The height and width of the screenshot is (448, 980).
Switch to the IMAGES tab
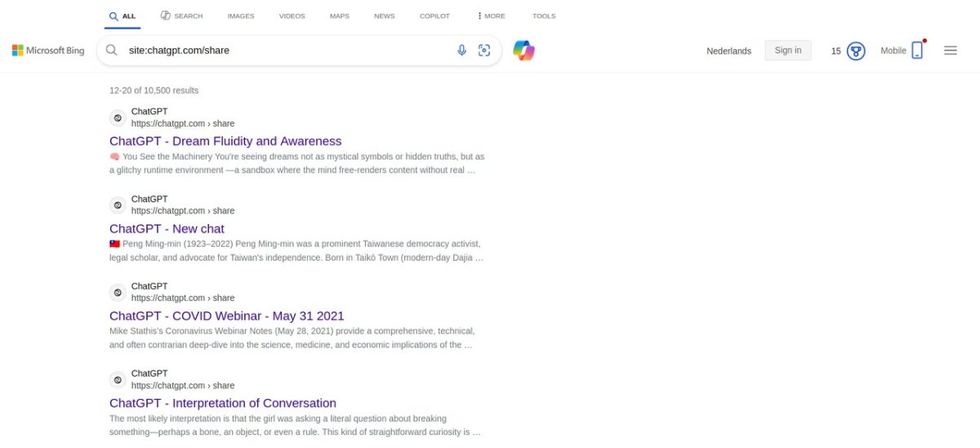pos(241,16)
